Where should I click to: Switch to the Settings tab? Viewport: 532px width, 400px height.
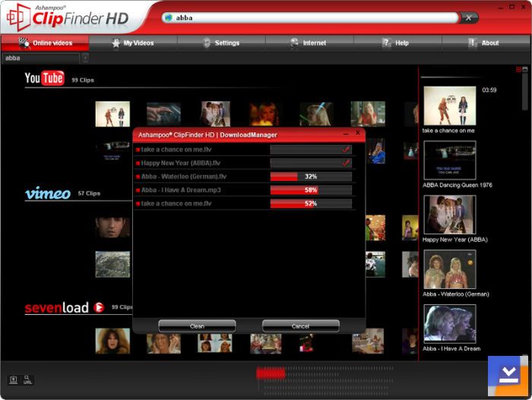point(221,43)
